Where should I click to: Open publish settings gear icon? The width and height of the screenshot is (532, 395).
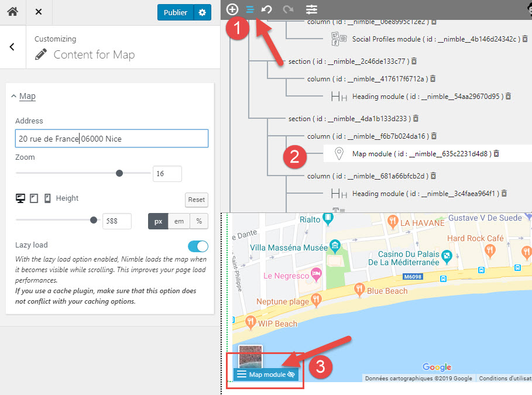point(202,12)
